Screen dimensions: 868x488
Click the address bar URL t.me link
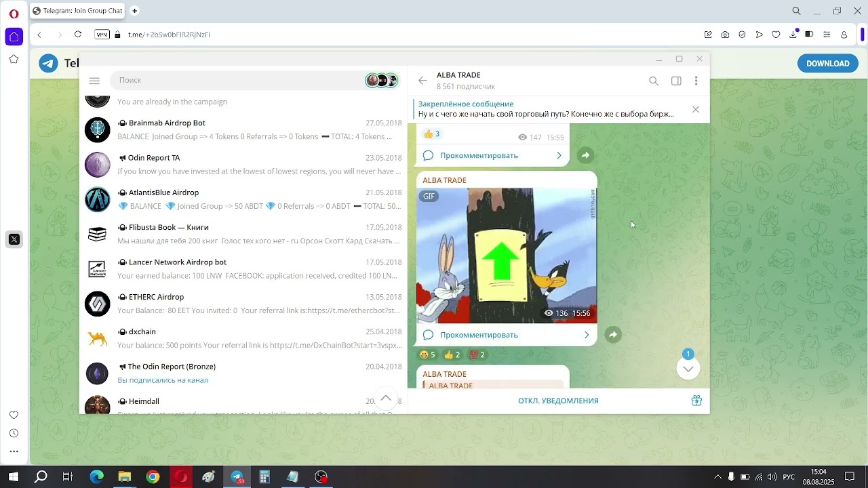[169, 35]
